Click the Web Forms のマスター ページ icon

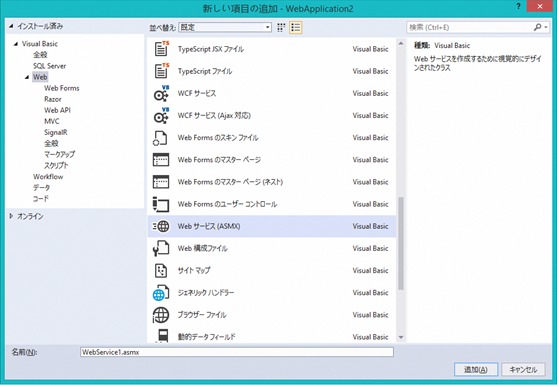[161, 159]
